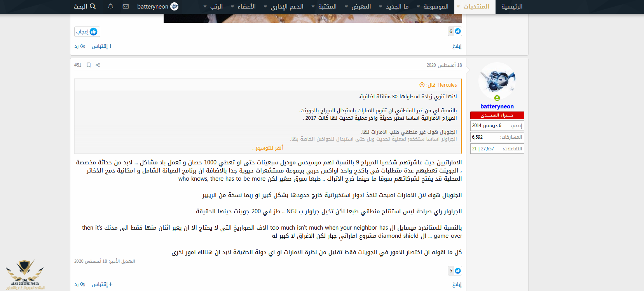The height and width of the screenshot is (291, 644).
Task: Click the Arab Defense Forum logo
Action: (25, 275)
